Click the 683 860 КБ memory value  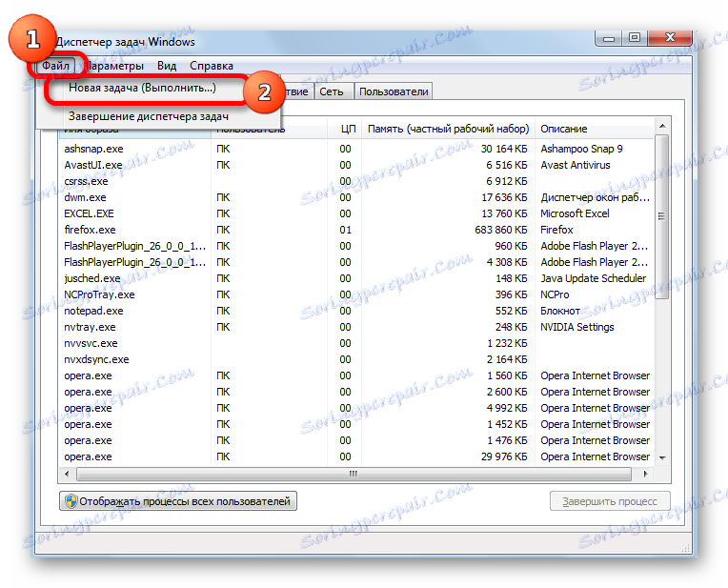tap(501, 230)
